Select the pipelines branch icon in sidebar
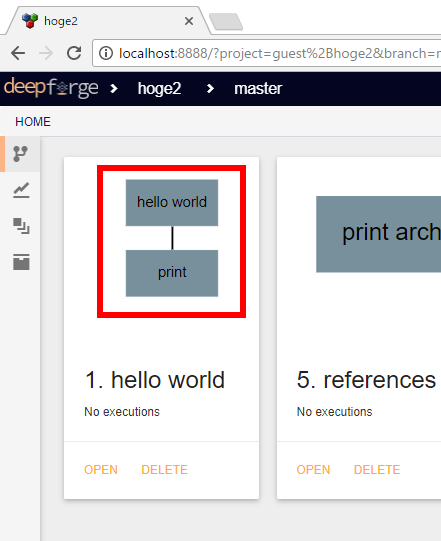 coord(20,154)
